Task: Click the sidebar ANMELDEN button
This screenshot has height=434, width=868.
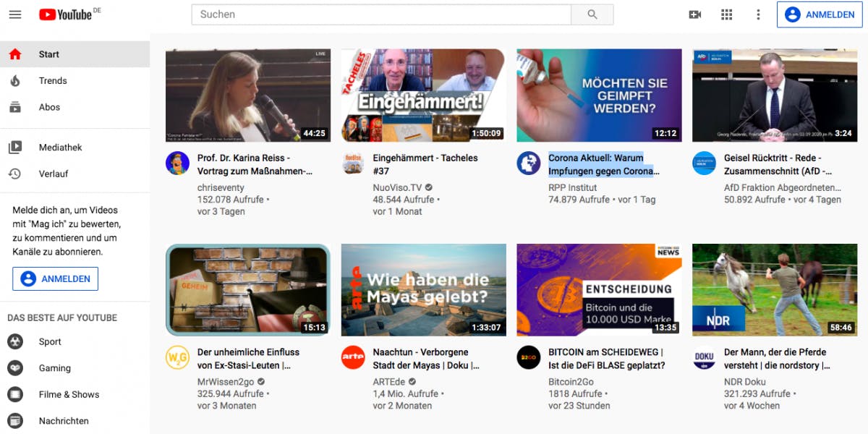Action: (55, 278)
